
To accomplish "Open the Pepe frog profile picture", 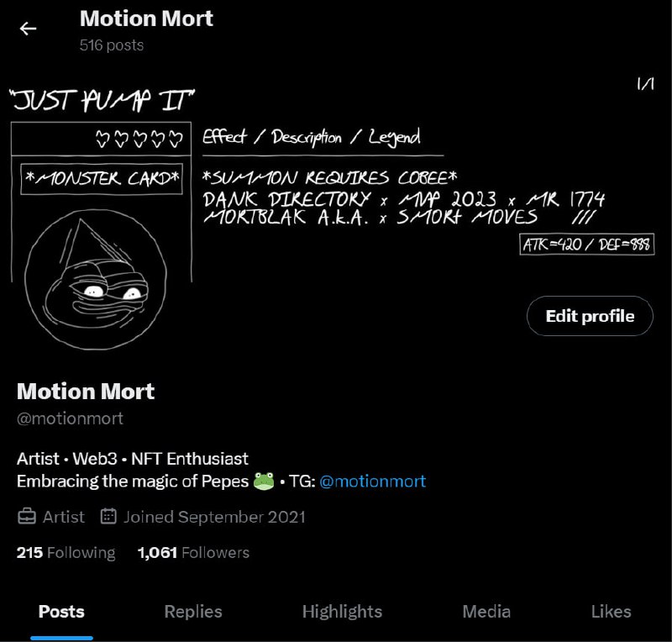I will pos(96,280).
